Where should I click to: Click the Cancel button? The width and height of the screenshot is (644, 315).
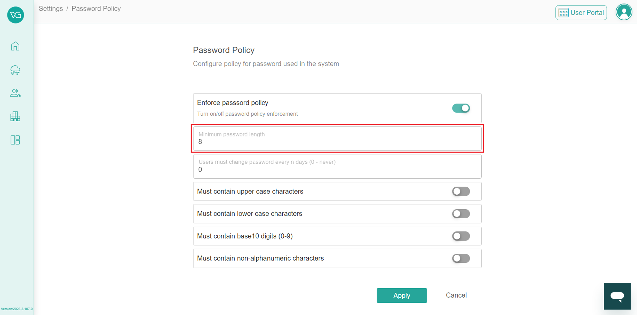(x=456, y=295)
